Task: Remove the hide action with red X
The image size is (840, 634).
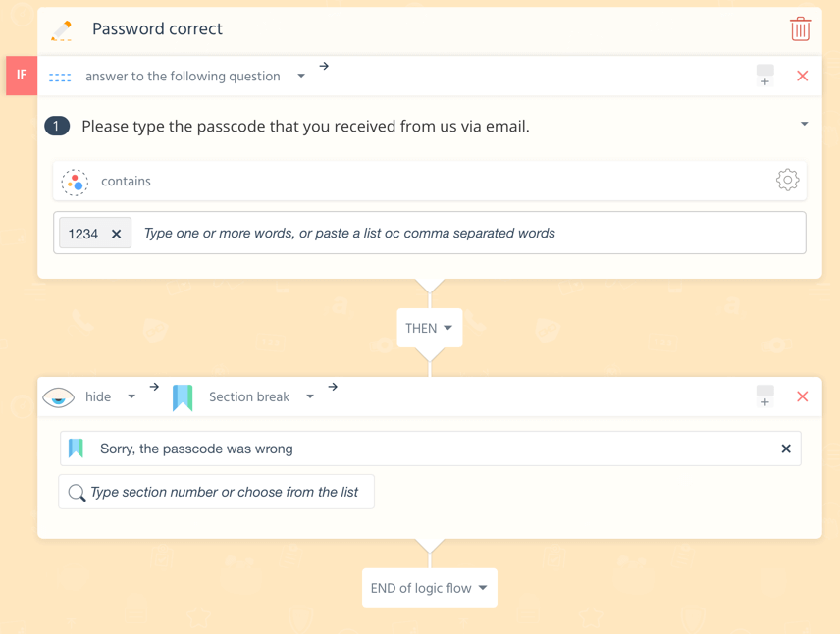Action: pyautogui.click(x=802, y=396)
